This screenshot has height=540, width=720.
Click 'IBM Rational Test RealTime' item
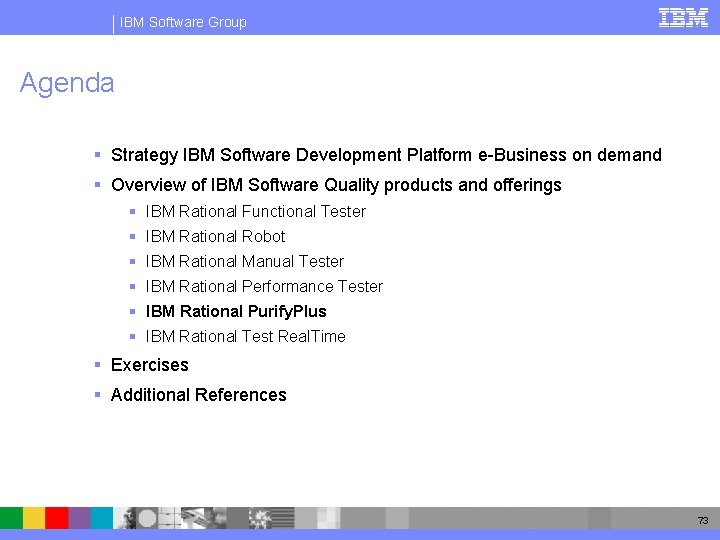(246, 336)
